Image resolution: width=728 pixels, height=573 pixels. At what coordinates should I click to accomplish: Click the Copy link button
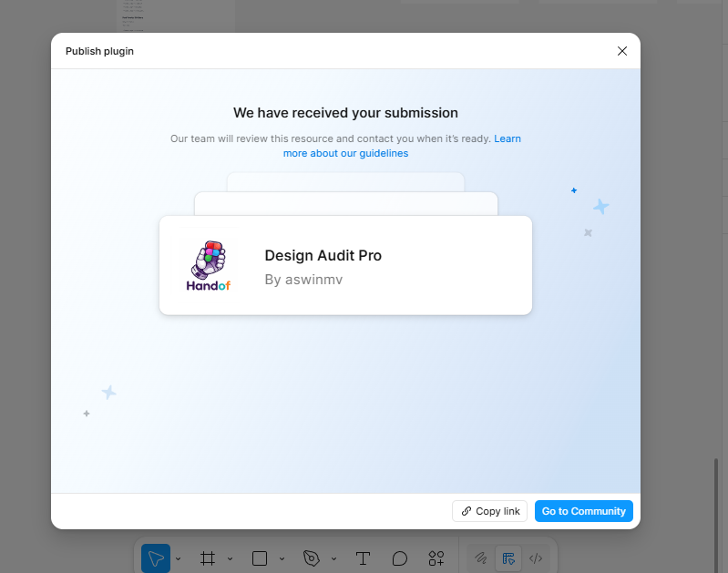coord(490,511)
